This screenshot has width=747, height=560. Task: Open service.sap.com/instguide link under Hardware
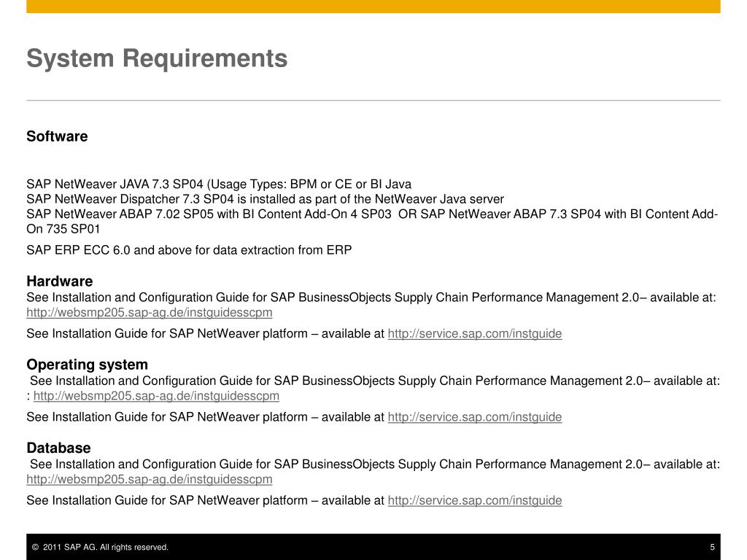click(x=474, y=334)
